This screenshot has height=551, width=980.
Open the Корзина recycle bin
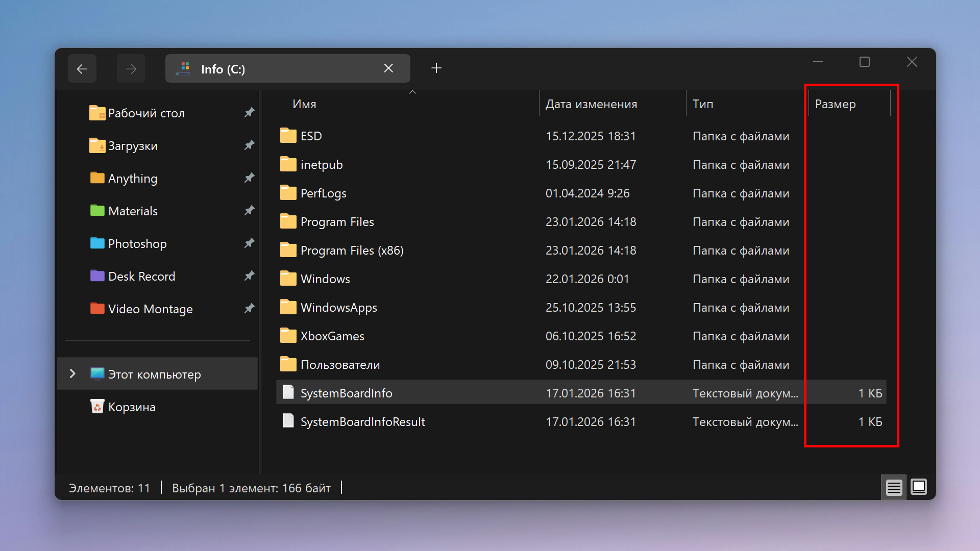click(132, 407)
